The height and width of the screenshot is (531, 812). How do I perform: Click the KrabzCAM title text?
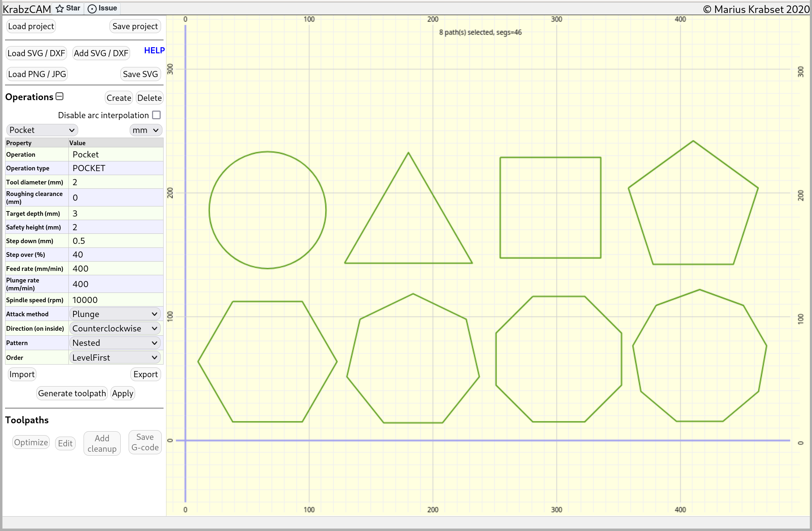pos(27,9)
